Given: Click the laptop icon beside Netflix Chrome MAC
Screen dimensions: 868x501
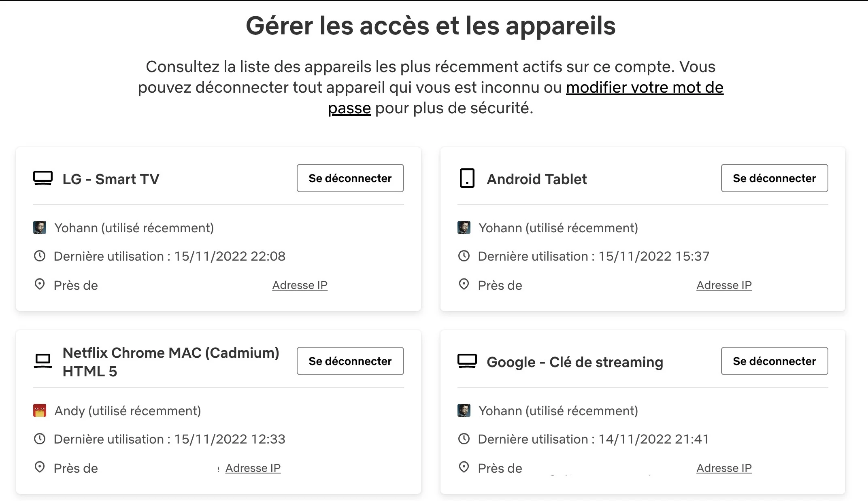Looking at the screenshot, I should coord(43,361).
